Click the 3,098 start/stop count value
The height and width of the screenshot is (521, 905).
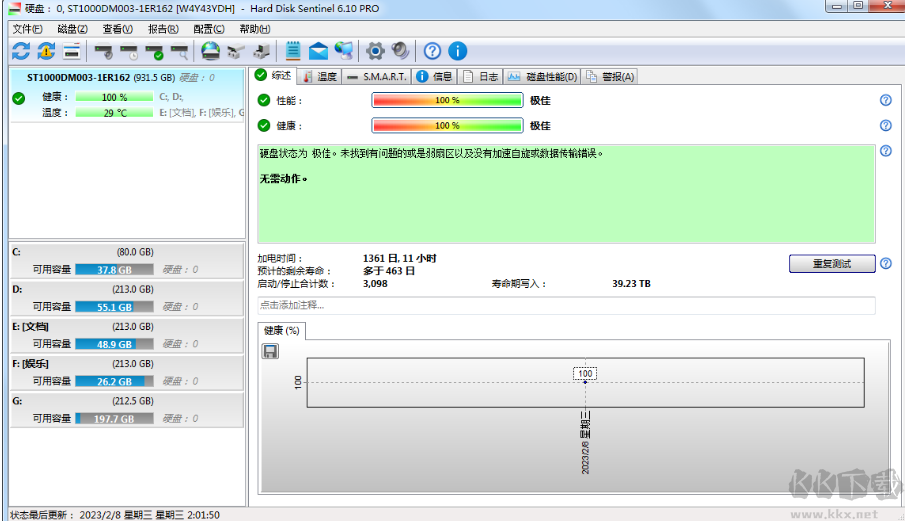pyautogui.click(x=375, y=284)
